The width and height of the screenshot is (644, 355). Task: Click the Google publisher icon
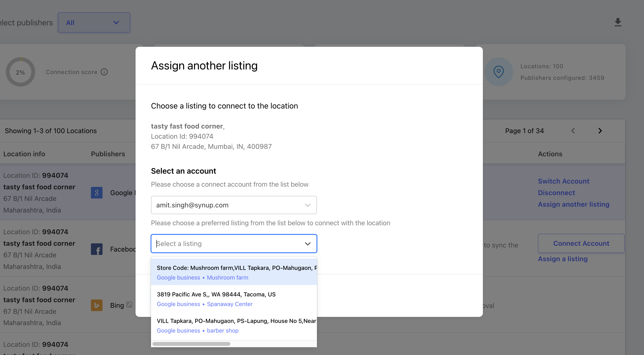pos(96,192)
